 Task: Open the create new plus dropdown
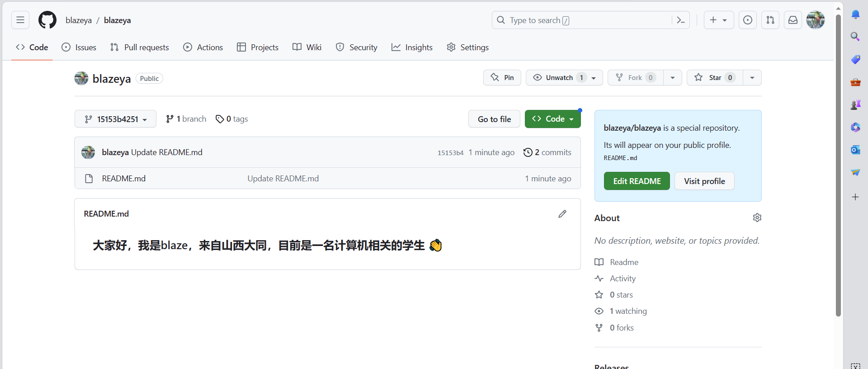(719, 20)
